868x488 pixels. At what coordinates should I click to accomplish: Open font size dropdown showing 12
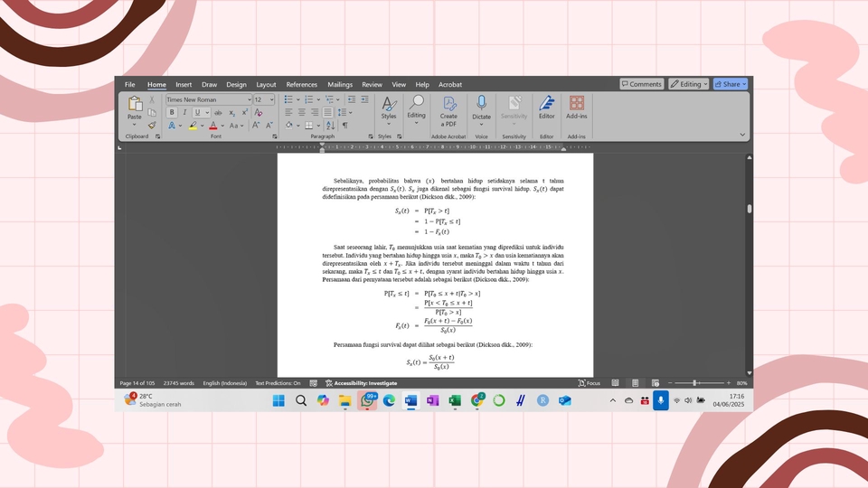coord(271,99)
